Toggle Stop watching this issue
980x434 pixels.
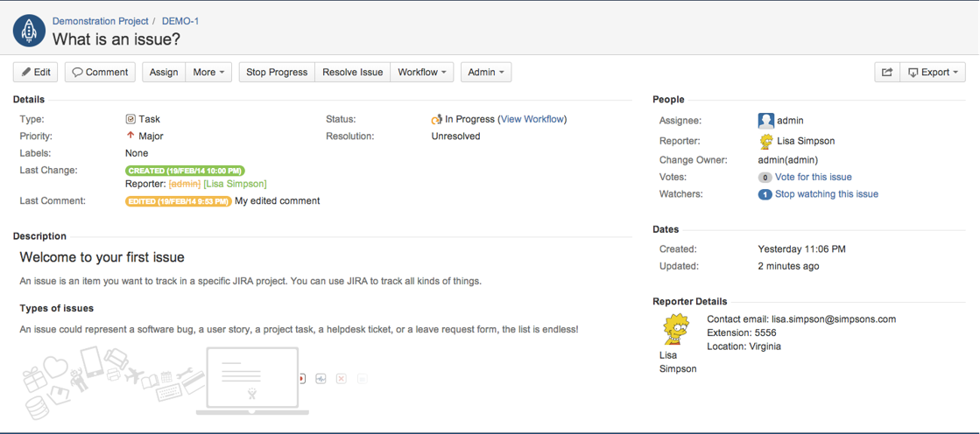click(826, 194)
